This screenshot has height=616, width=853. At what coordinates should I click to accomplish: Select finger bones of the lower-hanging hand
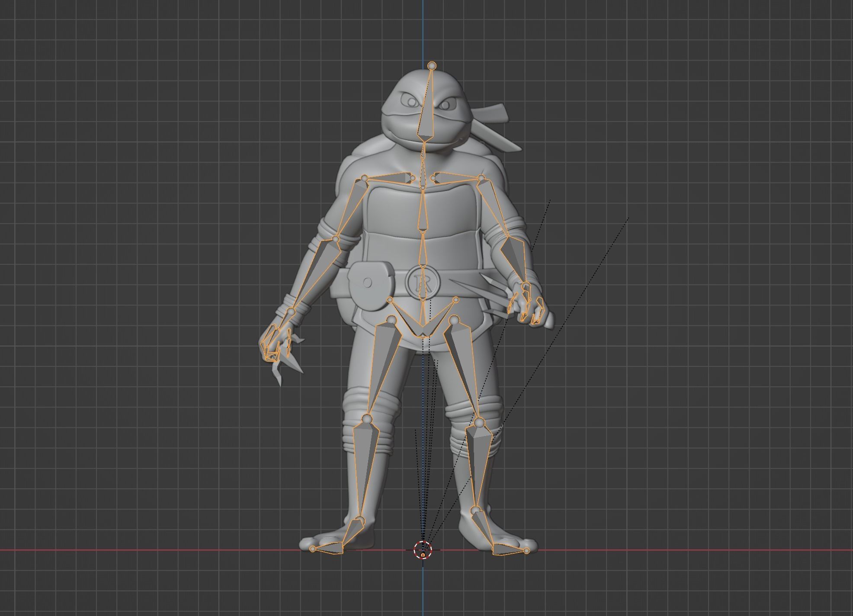tap(275, 344)
